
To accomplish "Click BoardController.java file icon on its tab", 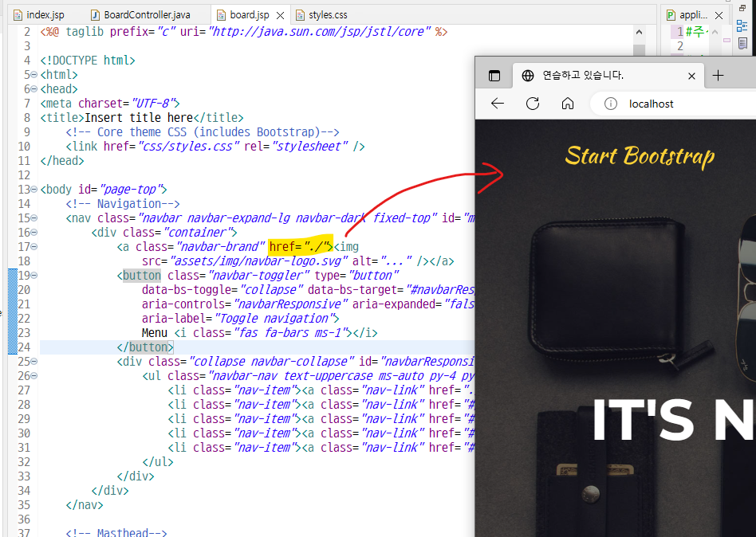I will tap(96, 15).
